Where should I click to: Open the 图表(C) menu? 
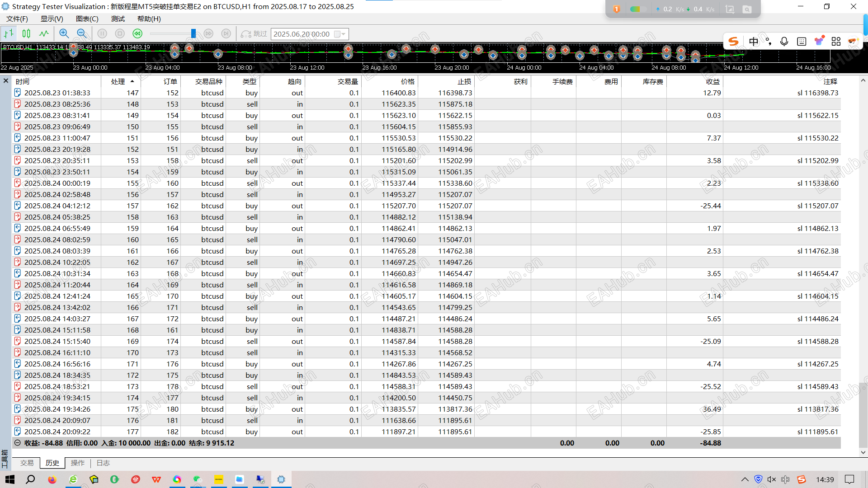coord(87,19)
